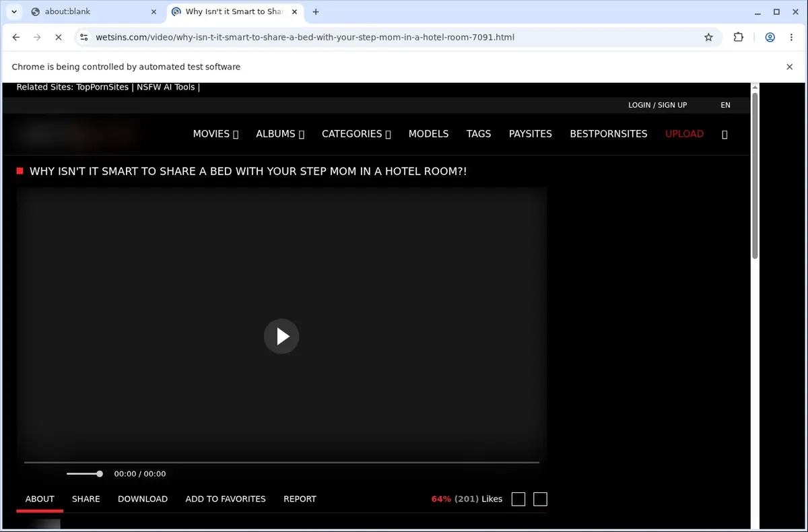Go to the MODELS page
Image resolution: width=808 pixels, height=532 pixels.
[428, 134]
